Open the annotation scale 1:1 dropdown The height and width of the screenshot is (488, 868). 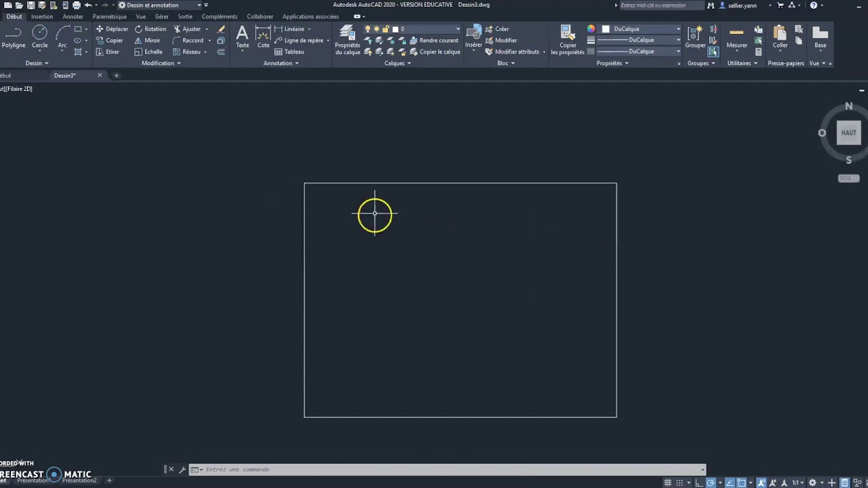[799, 483]
